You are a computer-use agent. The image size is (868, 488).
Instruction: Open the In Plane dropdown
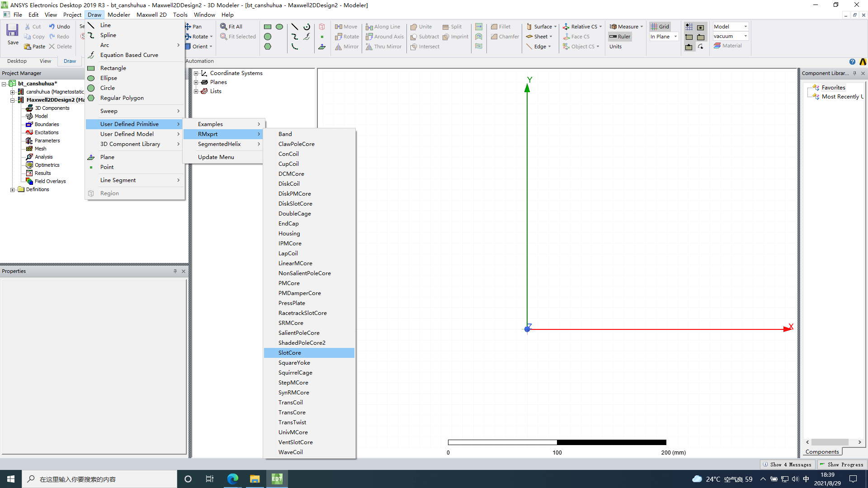pyautogui.click(x=675, y=37)
